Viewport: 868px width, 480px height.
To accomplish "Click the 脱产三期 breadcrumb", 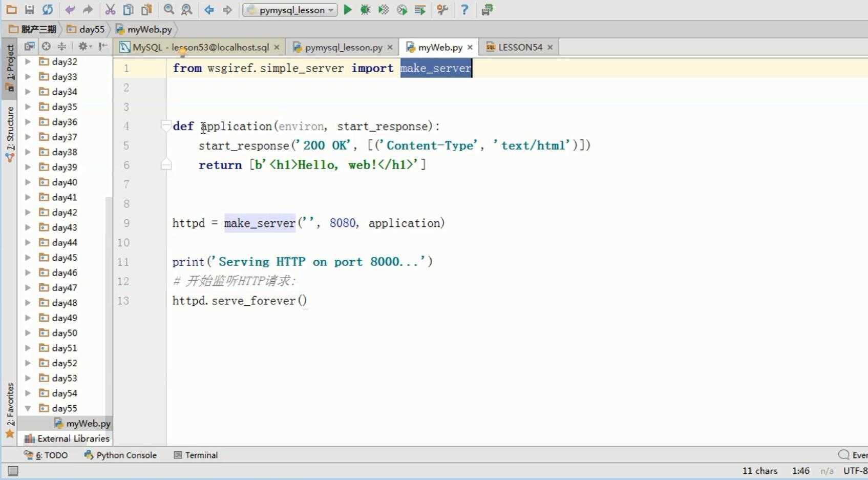I will tap(33, 29).
